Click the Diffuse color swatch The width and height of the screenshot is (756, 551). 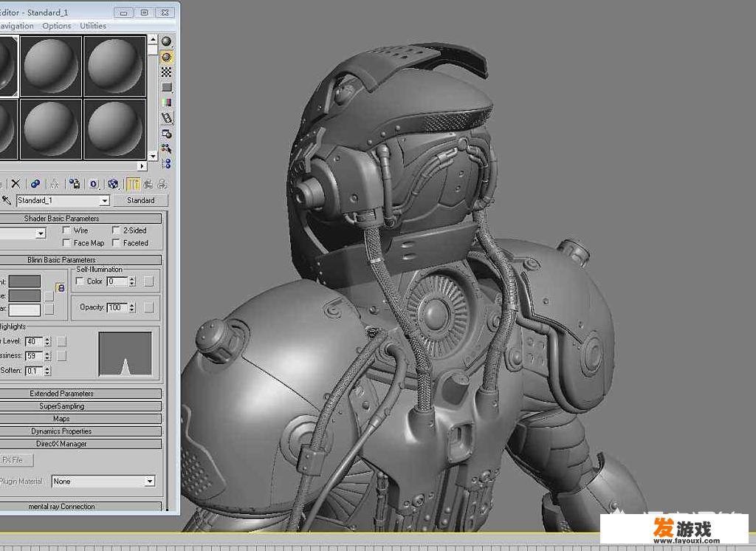pos(24,295)
